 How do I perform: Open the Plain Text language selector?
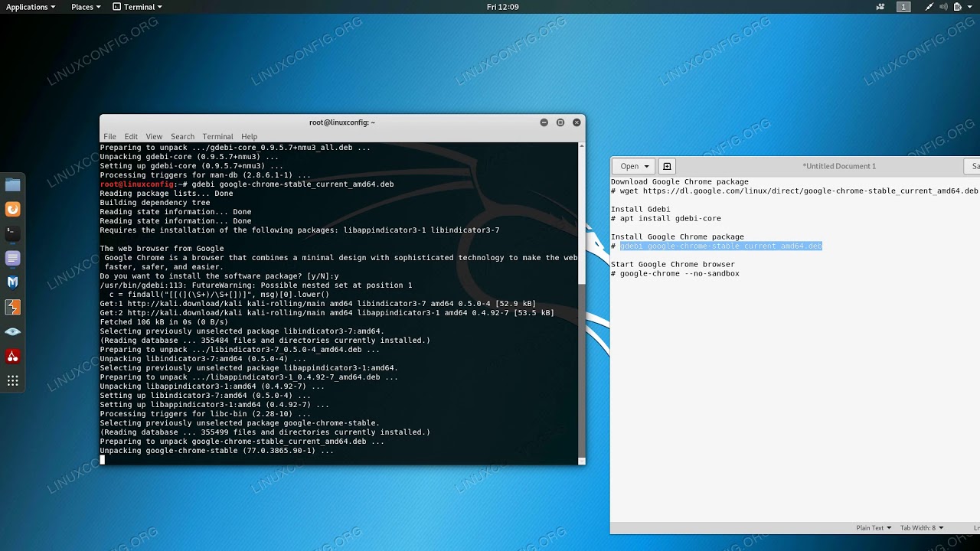pos(873,528)
